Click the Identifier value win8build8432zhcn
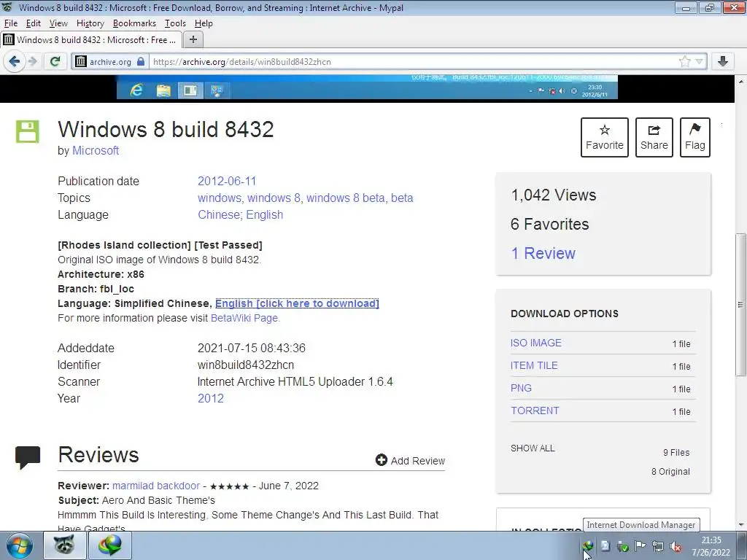The width and height of the screenshot is (747, 560). click(x=246, y=365)
